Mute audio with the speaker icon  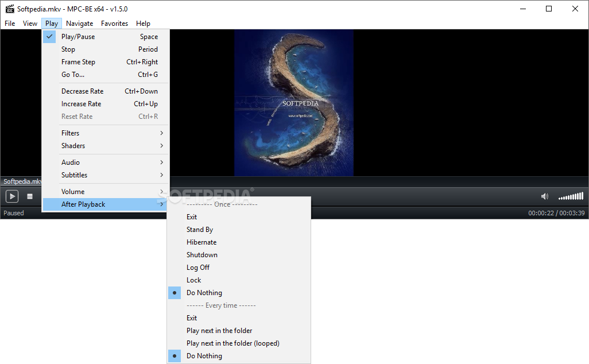pyautogui.click(x=545, y=196)
